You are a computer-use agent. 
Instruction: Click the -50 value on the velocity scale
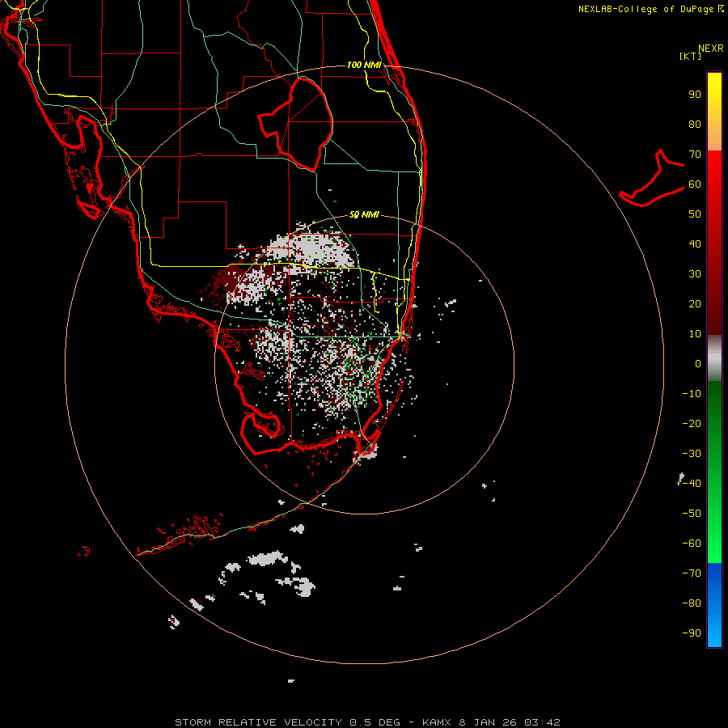coord(692,514)
